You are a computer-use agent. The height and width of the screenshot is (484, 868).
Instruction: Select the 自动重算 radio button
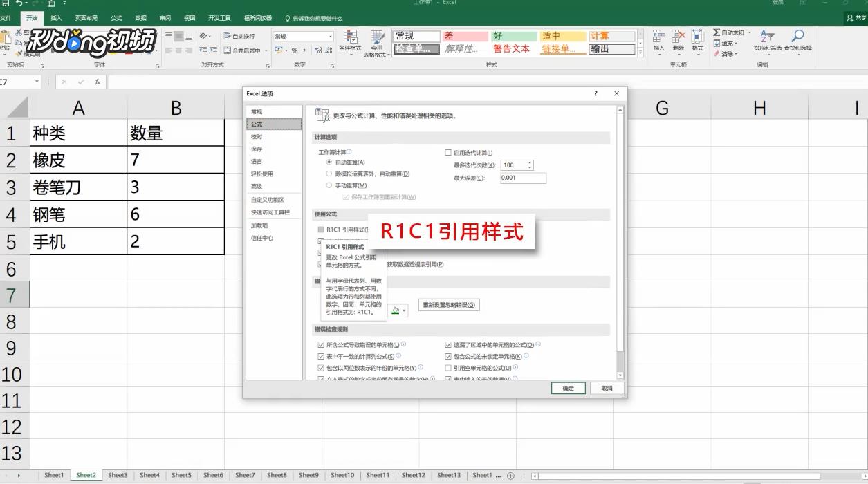(x=329, y=162)
